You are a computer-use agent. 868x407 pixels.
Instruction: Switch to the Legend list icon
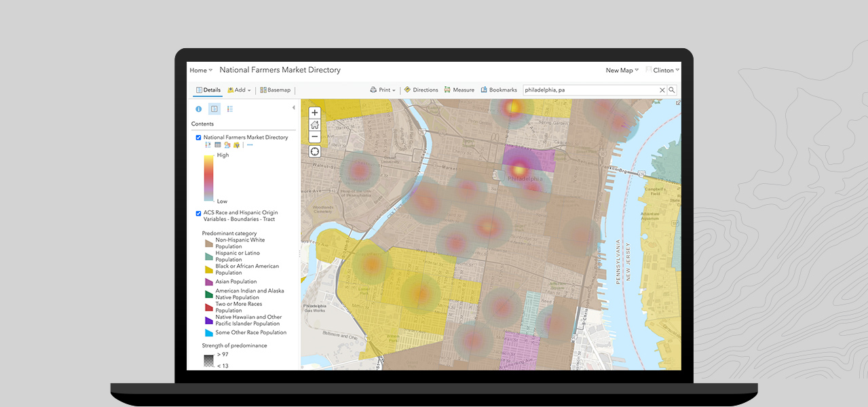230,109
